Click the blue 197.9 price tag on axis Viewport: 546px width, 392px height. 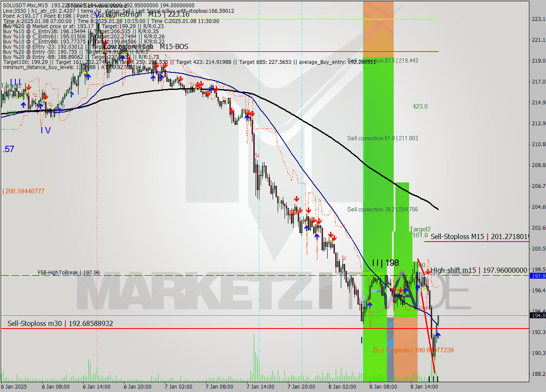pos(537,276)
